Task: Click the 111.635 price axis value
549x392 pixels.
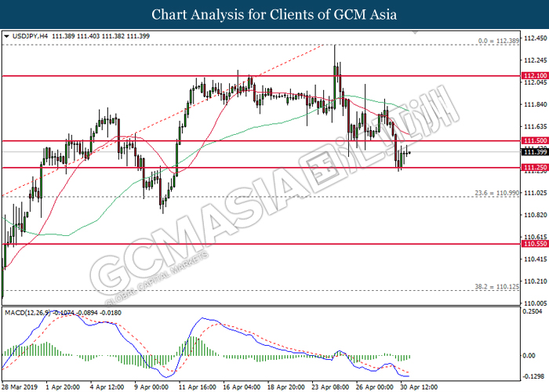Action: click(x=535, y=126)
